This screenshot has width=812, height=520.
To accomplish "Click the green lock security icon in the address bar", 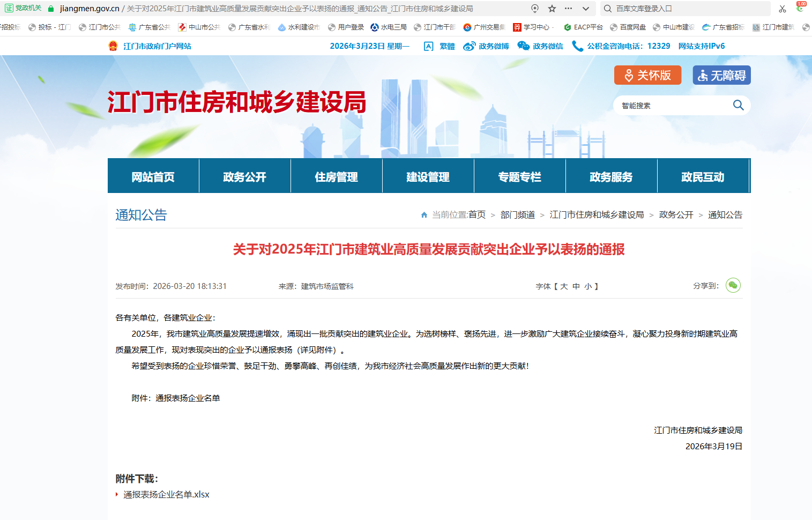I will [51, 9].
